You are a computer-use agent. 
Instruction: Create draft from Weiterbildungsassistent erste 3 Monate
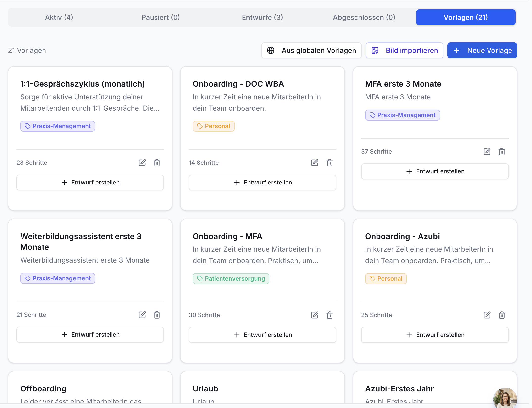coord(90,335)
